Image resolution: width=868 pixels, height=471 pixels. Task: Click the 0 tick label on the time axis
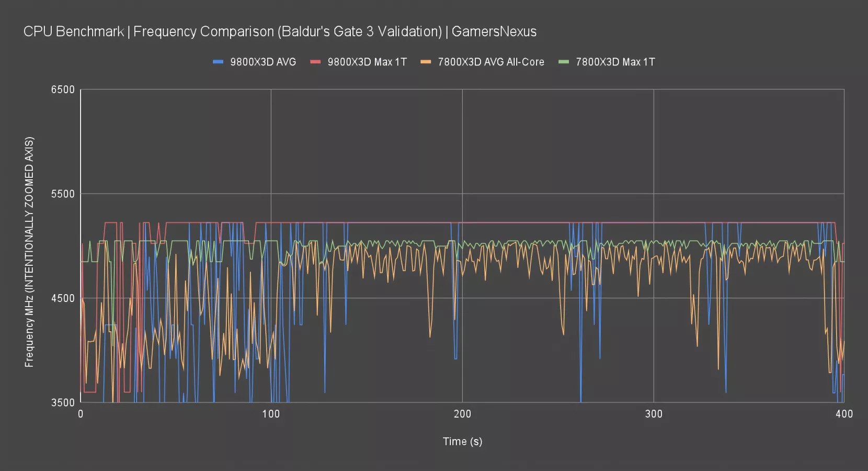point(81,414)
